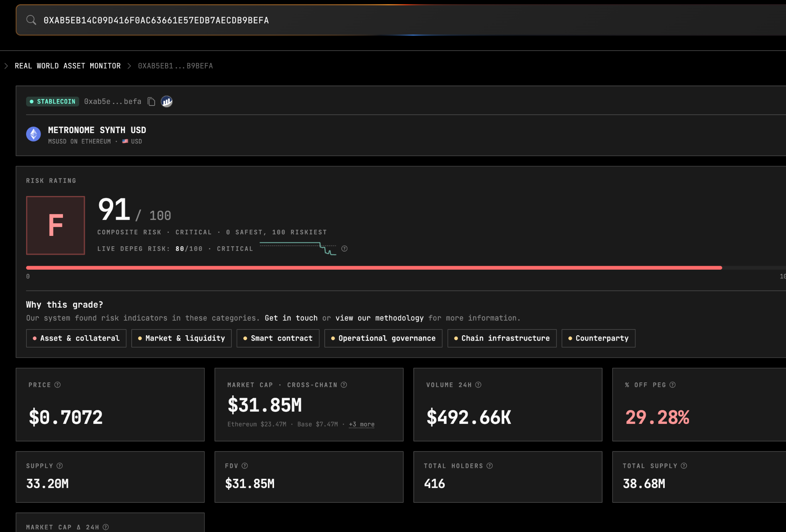786x532 pixels.
Task: Open the Price info tooltip icon
Action: (58, 385)
